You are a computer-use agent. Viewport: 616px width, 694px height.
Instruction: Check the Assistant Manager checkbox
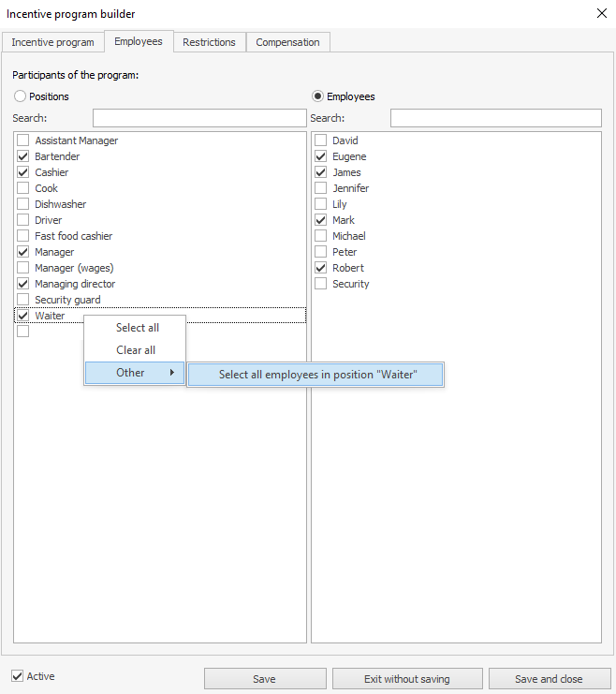(x=23, y=140)
